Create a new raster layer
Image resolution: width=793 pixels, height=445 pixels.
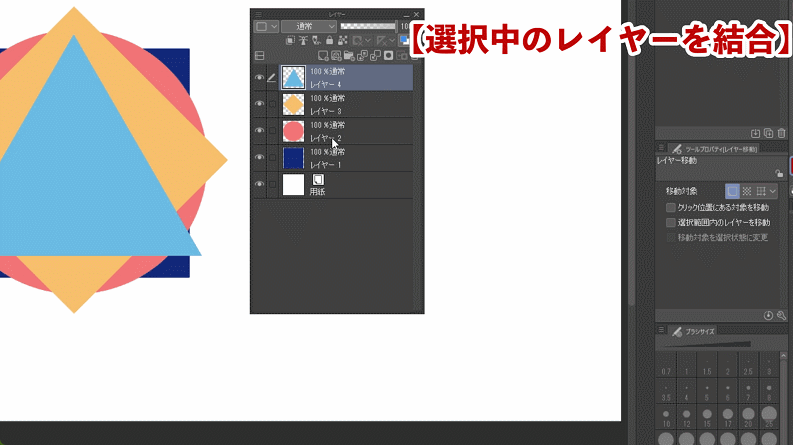[323, 56]
